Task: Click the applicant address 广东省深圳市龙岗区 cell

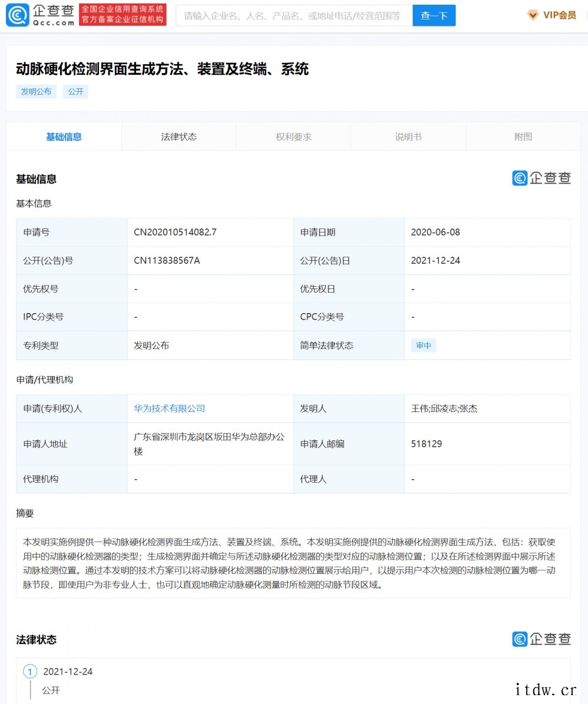Action: point(210,444)
